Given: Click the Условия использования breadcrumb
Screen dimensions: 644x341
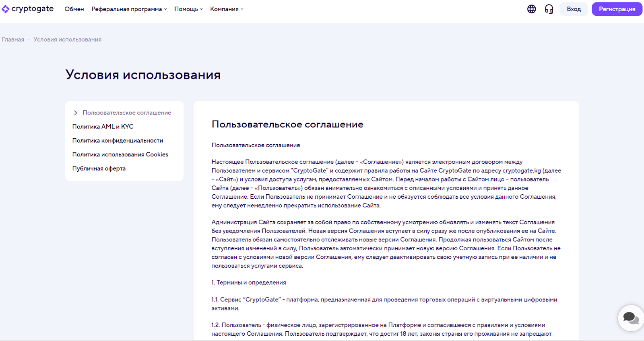Looking at the screenshot, I should coord(67,40).
